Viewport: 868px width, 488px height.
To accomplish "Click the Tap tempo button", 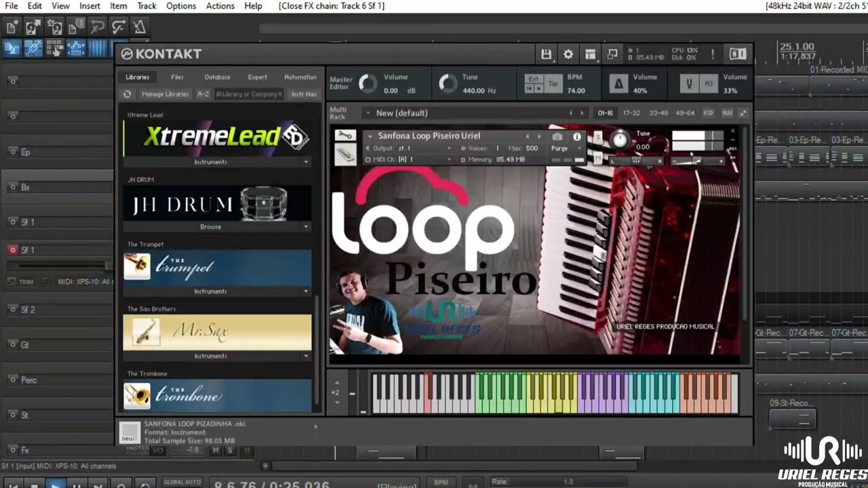I will point(553,83).
